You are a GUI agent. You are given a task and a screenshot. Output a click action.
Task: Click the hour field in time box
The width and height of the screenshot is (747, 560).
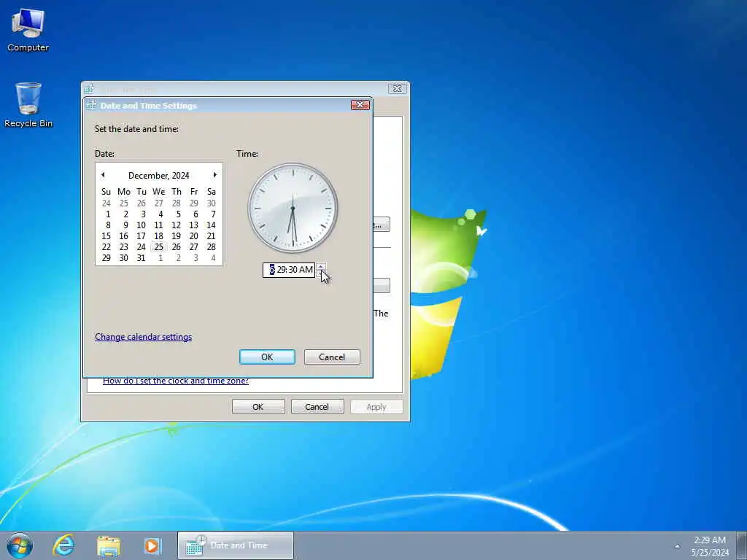point(272,270)
